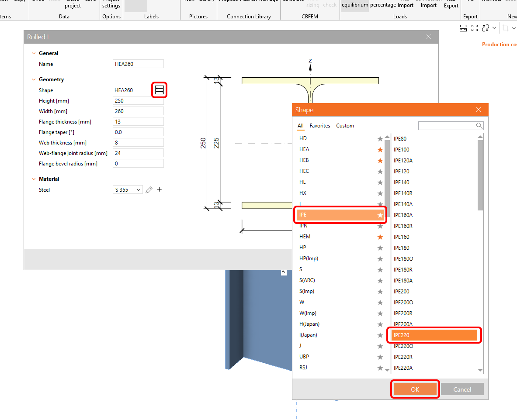
Task: Close the Shape dialog with X
Action: [479, 110]
